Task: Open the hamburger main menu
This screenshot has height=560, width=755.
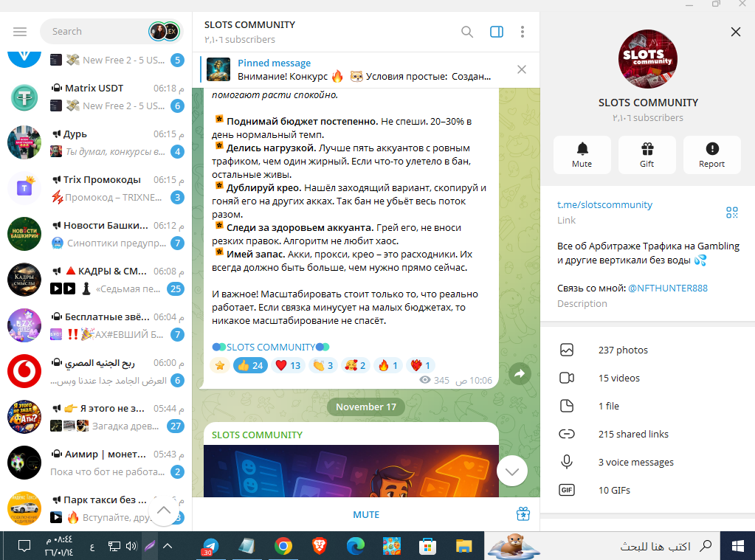Action: point(20,32)
